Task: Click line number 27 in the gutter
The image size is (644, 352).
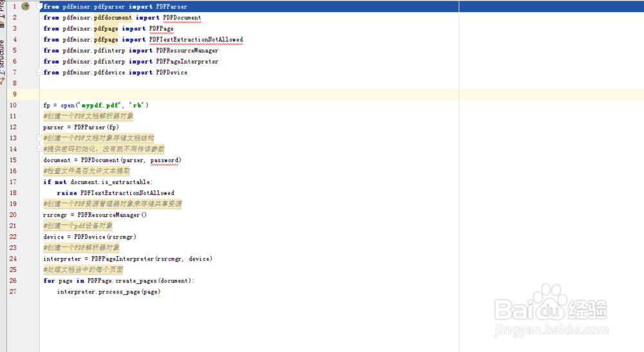Action: coord(13,292)
